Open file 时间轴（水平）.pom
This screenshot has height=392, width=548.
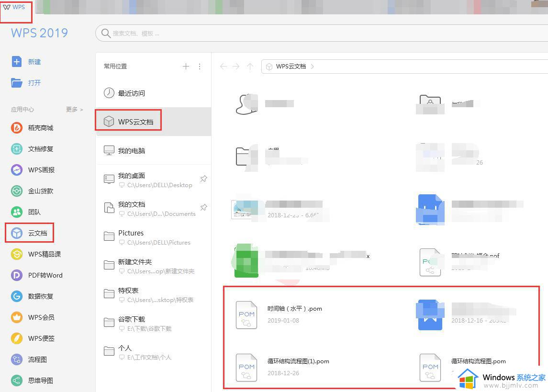(280, 315)
